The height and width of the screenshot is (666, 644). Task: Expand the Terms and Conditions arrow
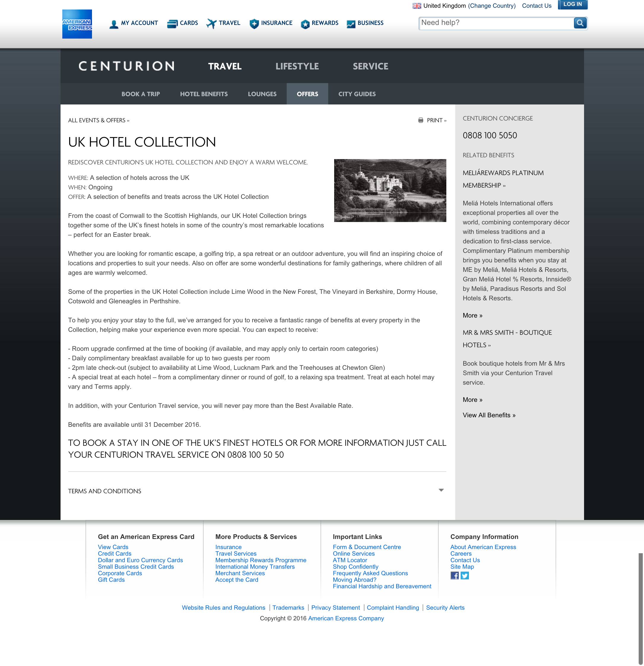click(441, 490)
